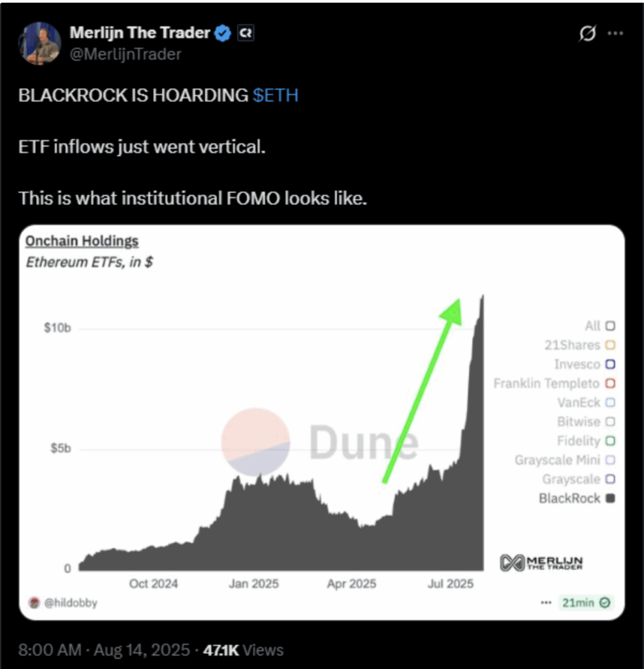Viewport: 644px width, 669px height.
Task: Open the chart's three-dot menu near 21min
Action: [x=546, y=602]
